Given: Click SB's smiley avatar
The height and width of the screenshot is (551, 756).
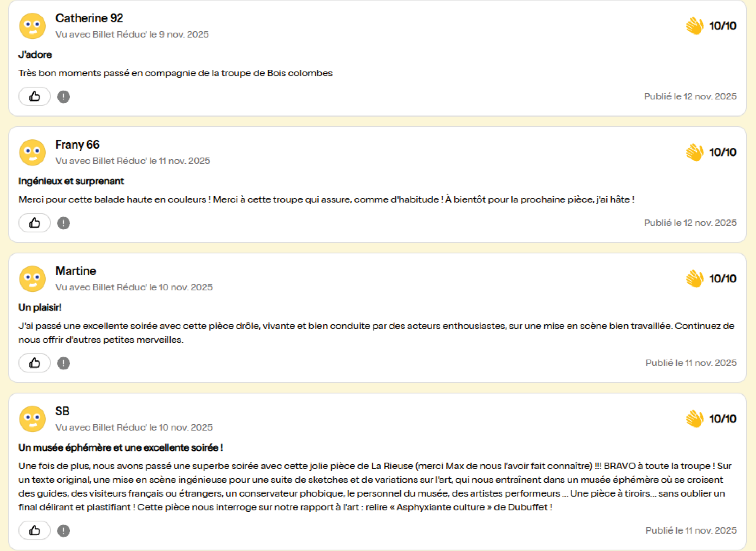Looking at the screenshot, I should coord(32,419).
